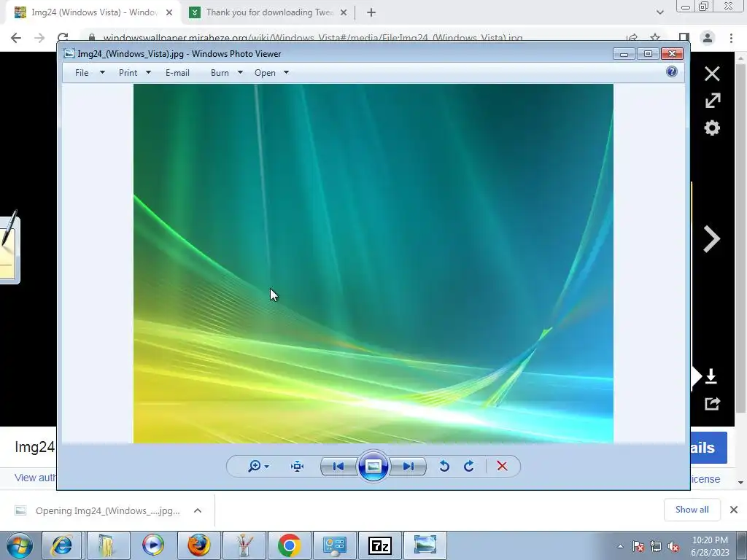Go to the next photo
The width and height of the screenshot is (747, 560).
click(409, 466)
